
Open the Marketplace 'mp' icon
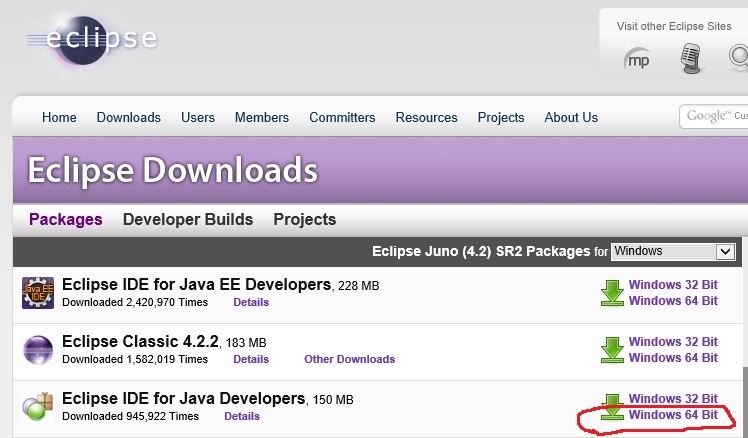tap(637, 60)
